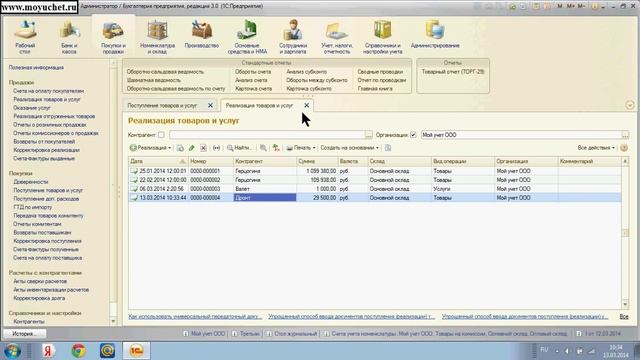Open Справочники и настройки учета section

click(382, 37)
